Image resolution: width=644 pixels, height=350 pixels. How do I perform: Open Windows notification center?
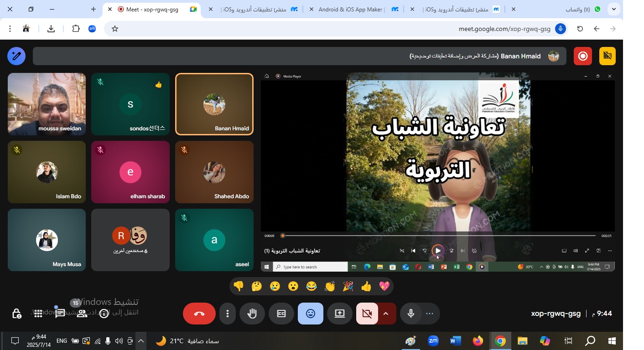point(15,341)
